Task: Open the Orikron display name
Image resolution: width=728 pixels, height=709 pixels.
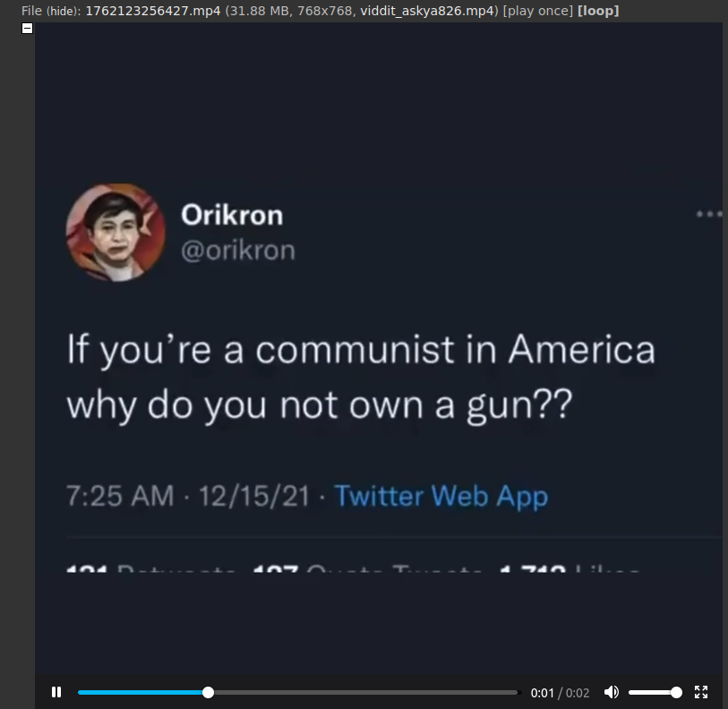Action: point(232,215)
